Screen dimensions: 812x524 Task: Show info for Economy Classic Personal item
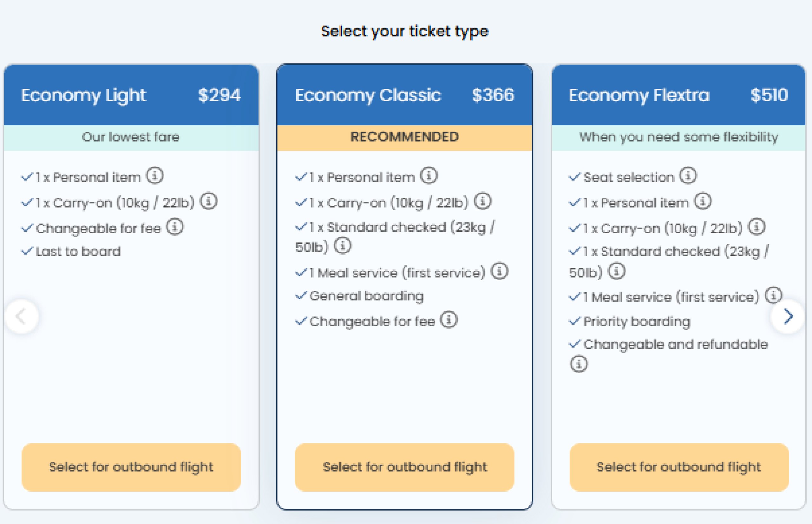click(x=429, y=176)
